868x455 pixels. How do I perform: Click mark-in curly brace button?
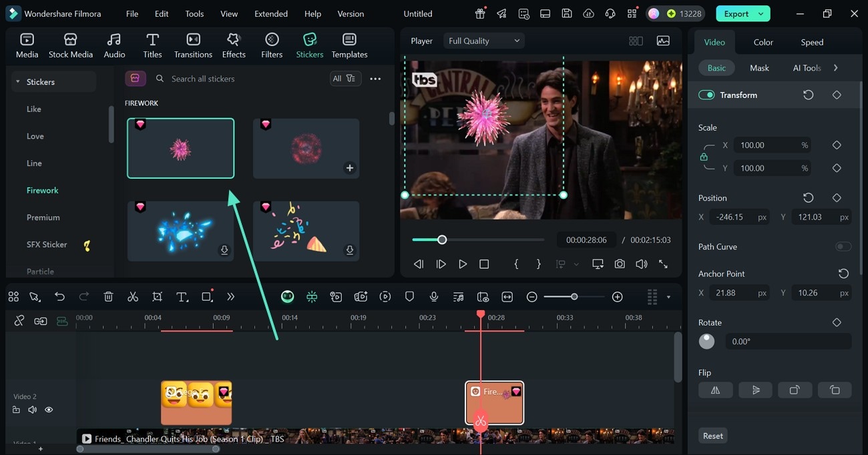[516, 264]
